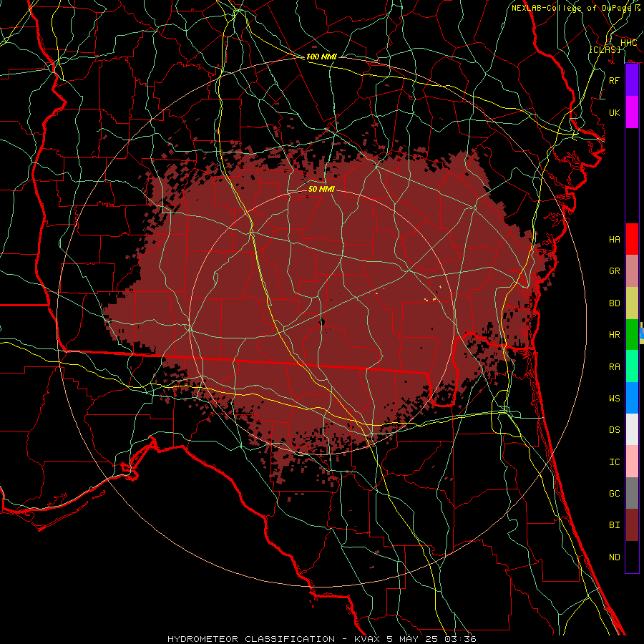Click the BI legend label

614,525
